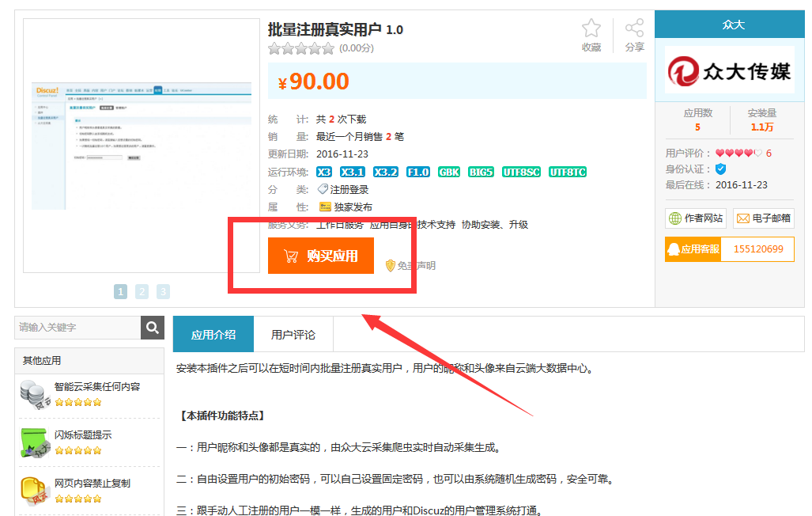Show screenshot page 3

pos(163,291)
